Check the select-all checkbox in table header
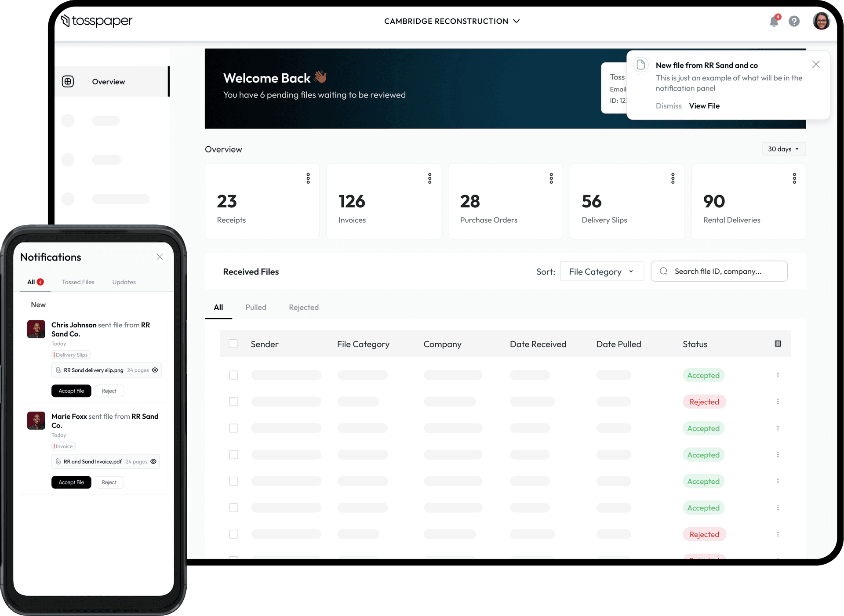Image resolution: width=844 pixels, height=616 pixels. pos(233,344)
